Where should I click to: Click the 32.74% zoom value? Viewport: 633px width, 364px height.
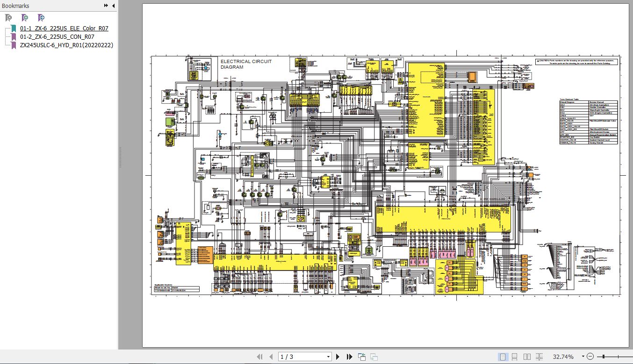pos(563,357)
